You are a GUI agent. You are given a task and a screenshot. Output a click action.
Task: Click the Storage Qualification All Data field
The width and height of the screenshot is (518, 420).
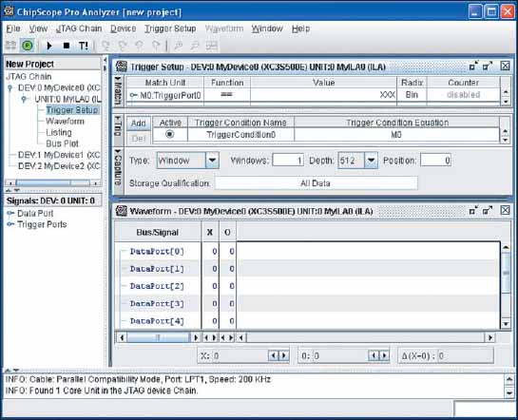(316, 183)
